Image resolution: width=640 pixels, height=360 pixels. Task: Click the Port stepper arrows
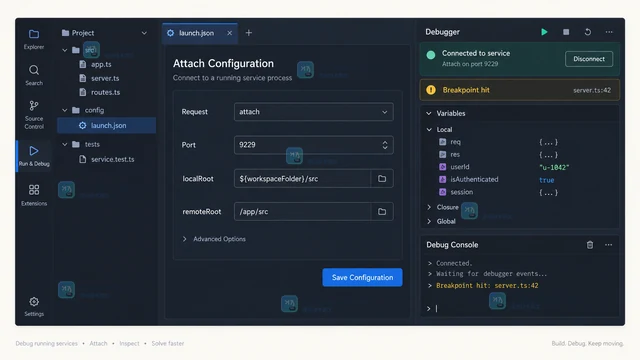[385, 145]
